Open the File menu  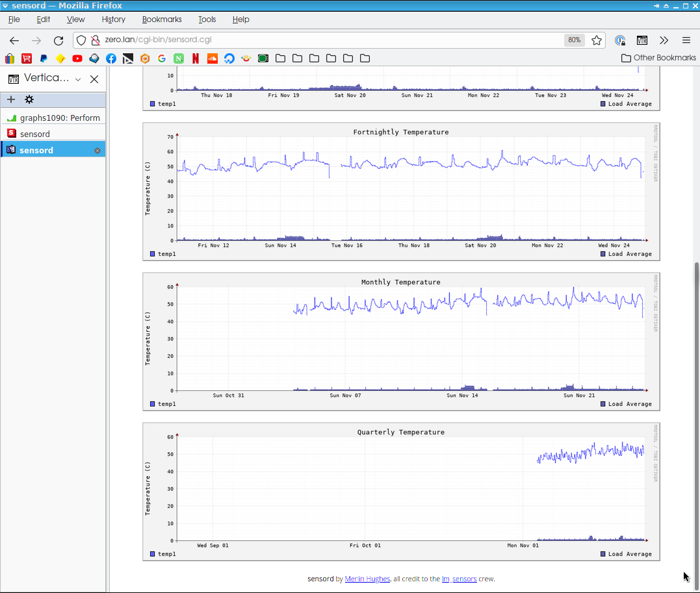[14, 19]
